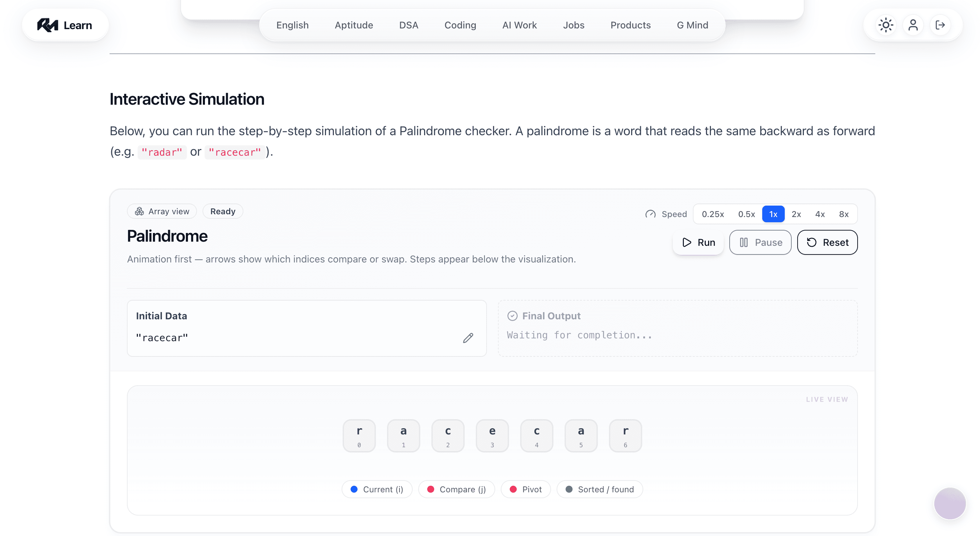The height and width of the screenshot is (536, 980).
Task: Click array cell 'r' at index 6
Action: (625, 435)
